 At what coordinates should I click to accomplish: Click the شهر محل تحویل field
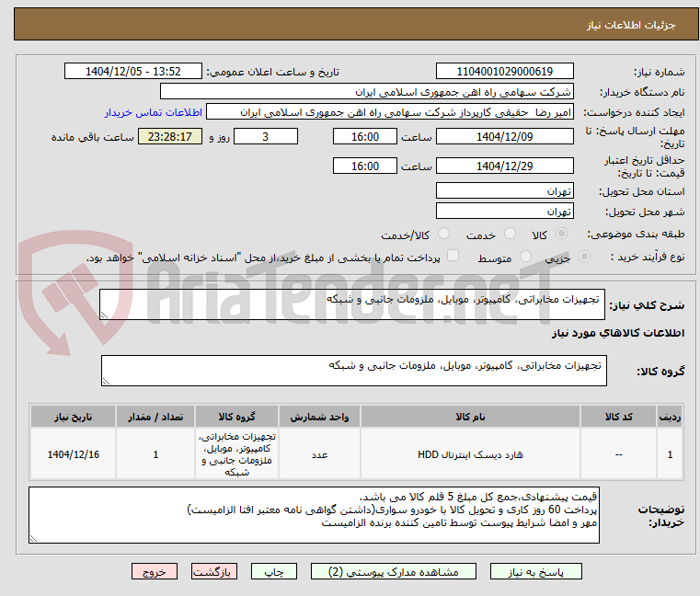point(504,212)
